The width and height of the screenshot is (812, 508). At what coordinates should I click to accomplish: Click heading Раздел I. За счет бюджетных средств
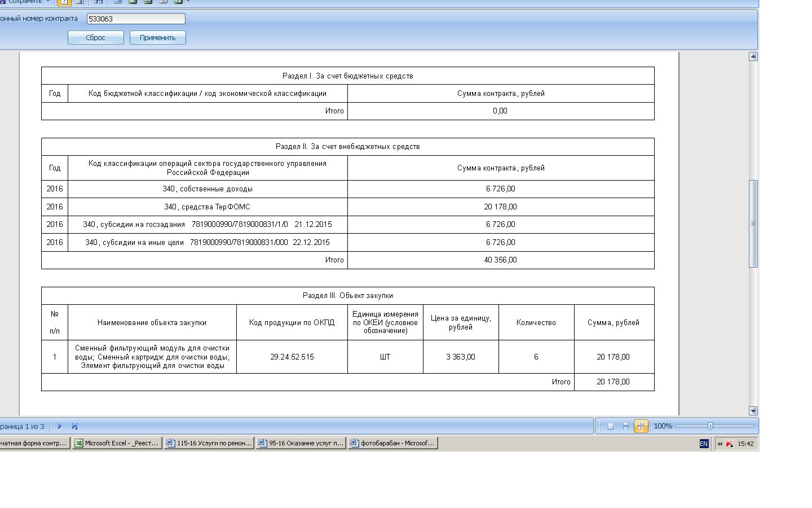[x=347, y=76]
